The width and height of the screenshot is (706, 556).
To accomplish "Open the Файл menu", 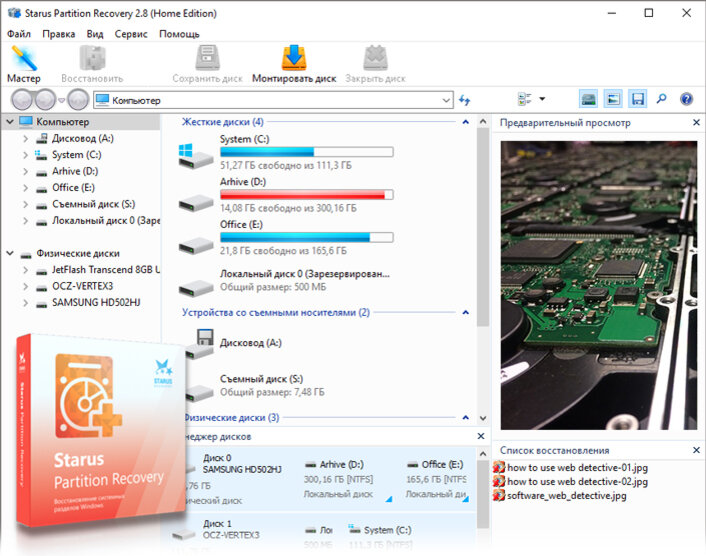I will pyautogui.click(x=19, y=34).
